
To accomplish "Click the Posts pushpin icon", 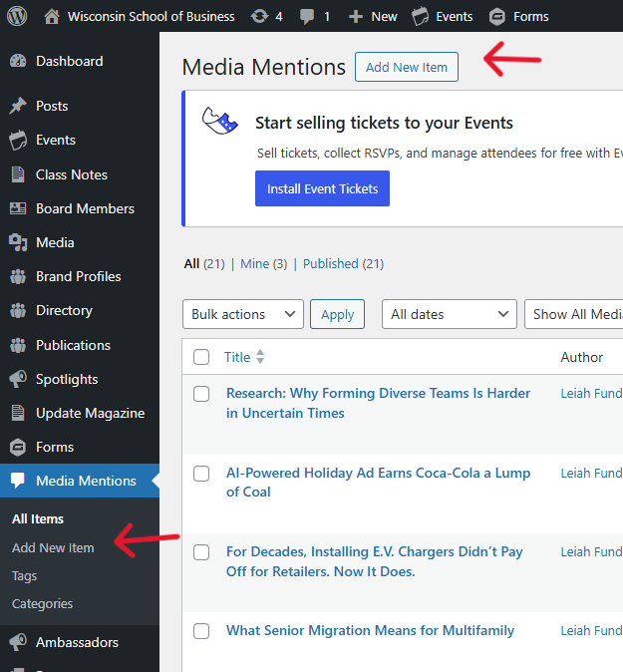I will (18, 106).
